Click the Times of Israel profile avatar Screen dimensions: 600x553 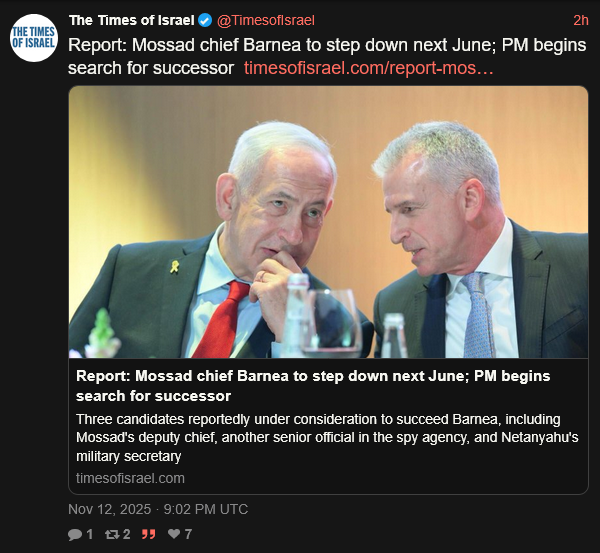tap(33, 38)
